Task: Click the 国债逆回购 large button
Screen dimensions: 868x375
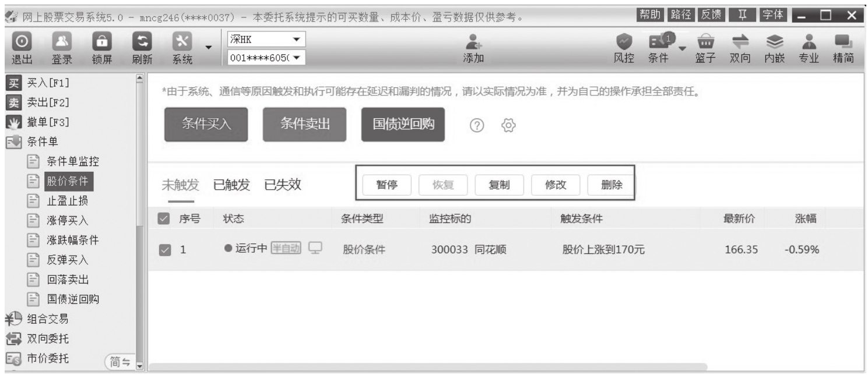Action: 403,124
